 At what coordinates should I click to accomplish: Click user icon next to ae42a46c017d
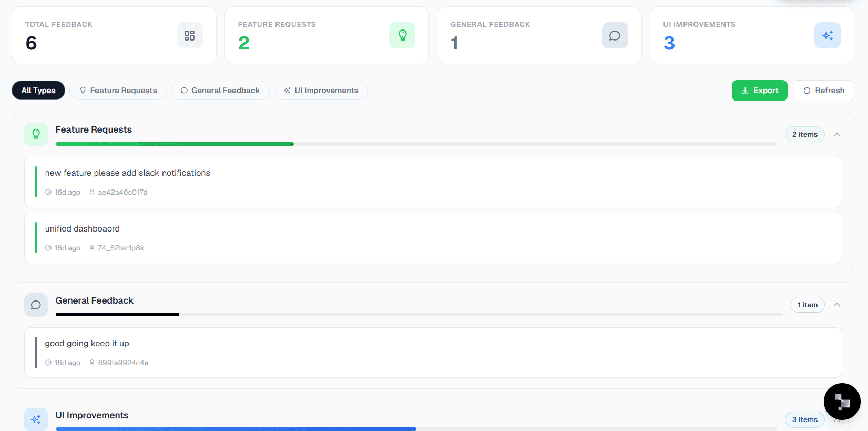pos(92,192)
